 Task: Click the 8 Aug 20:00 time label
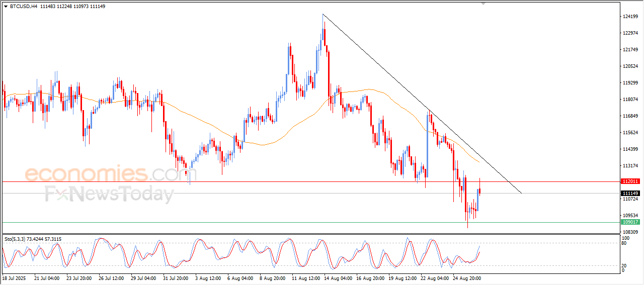click(272, 278)
